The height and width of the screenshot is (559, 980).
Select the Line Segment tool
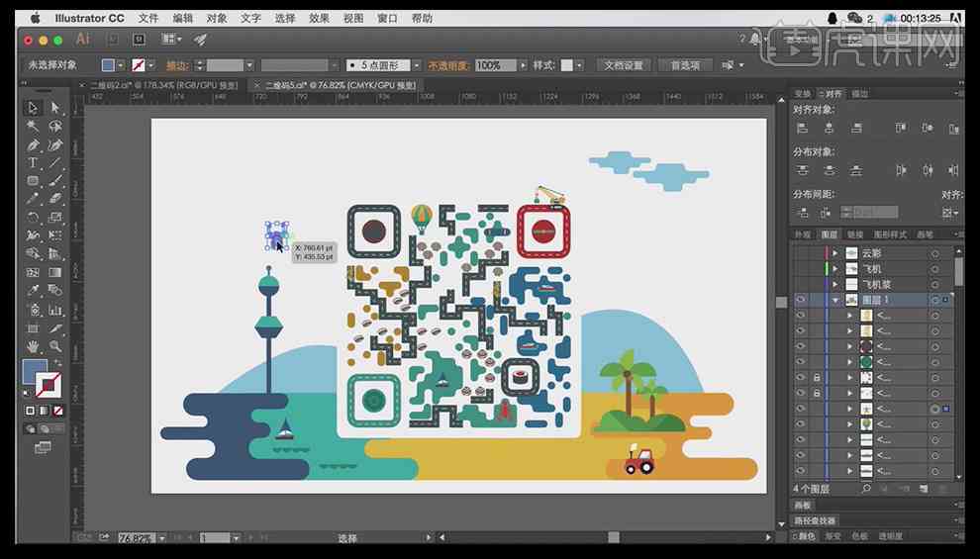55,163
